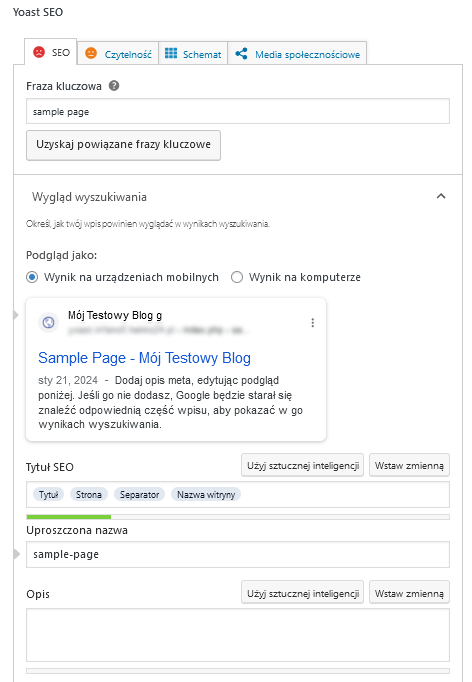This screenshot has width=472, height=682.
Task: Click the Mój Testowy Blog g site name
Action: point(115,315)
